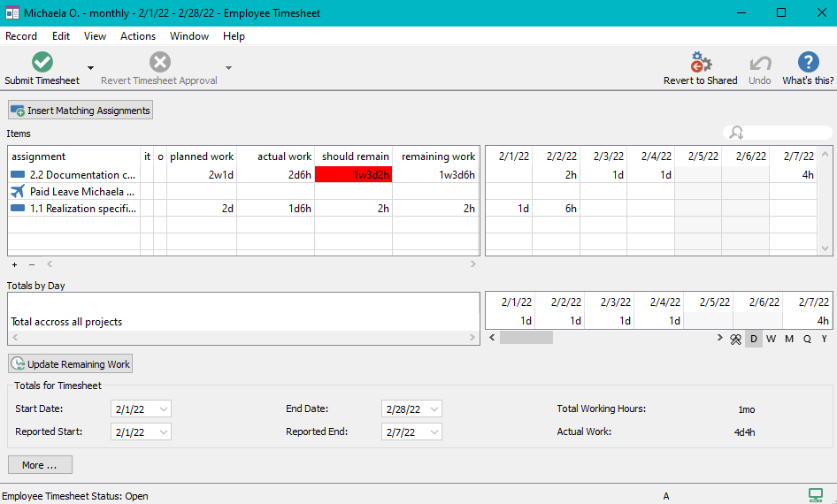Click the Undo arrow icon
This screenshot has height=504, width=837.
tap(759, 62)
